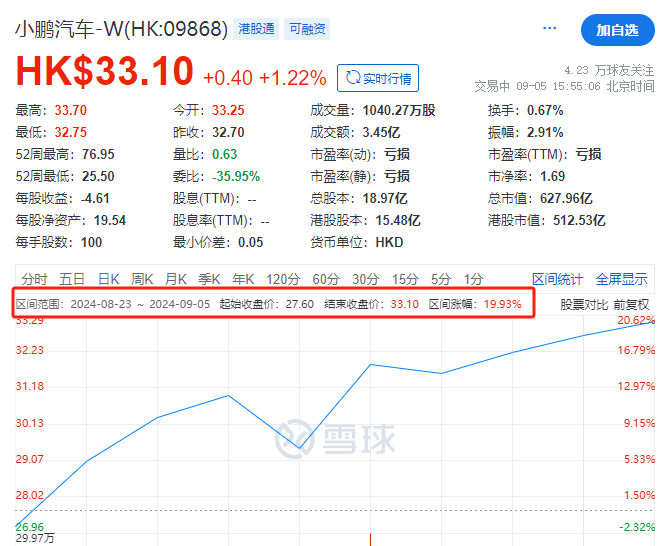
Task: Click the 52周最高 value 76.95
Action: (x=98, y=155)
